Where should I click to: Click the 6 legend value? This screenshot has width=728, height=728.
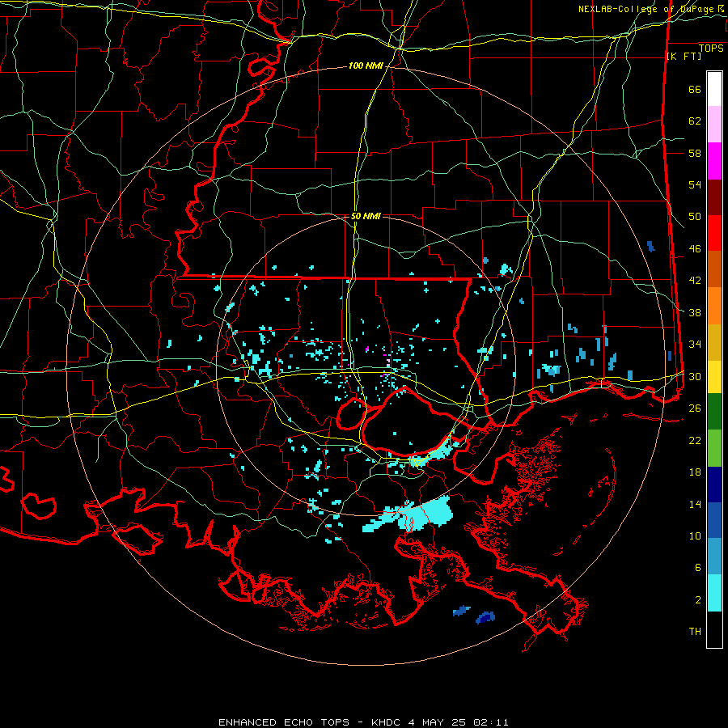[698, 567]
